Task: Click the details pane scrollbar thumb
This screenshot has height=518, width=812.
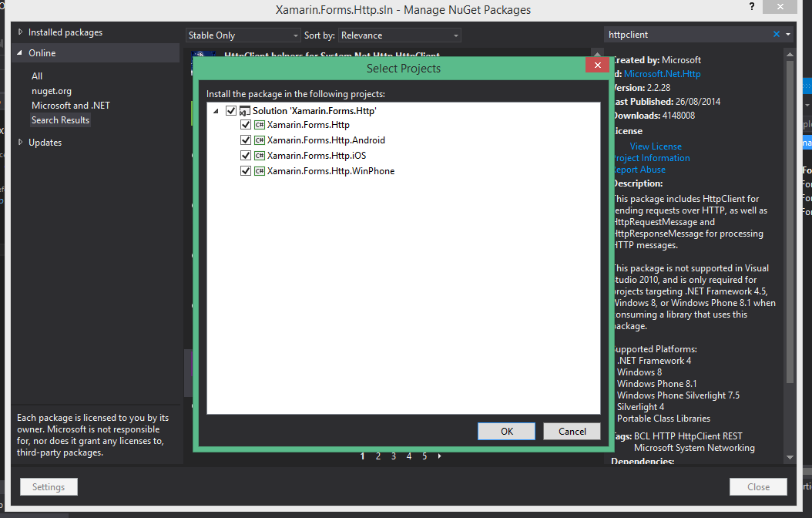Action: tap(790, 222)
